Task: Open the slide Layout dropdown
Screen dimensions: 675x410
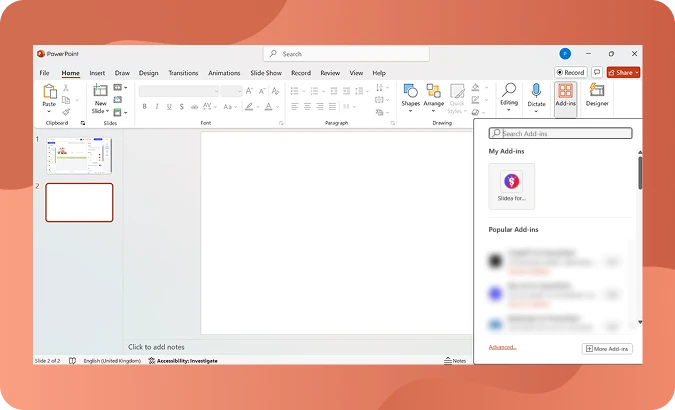Action: (120, 87)
